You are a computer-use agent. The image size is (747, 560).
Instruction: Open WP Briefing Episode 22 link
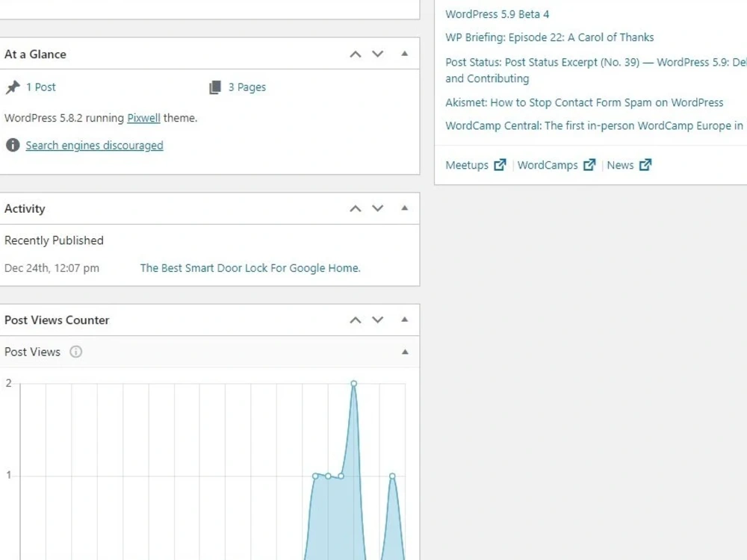[549, 37]
